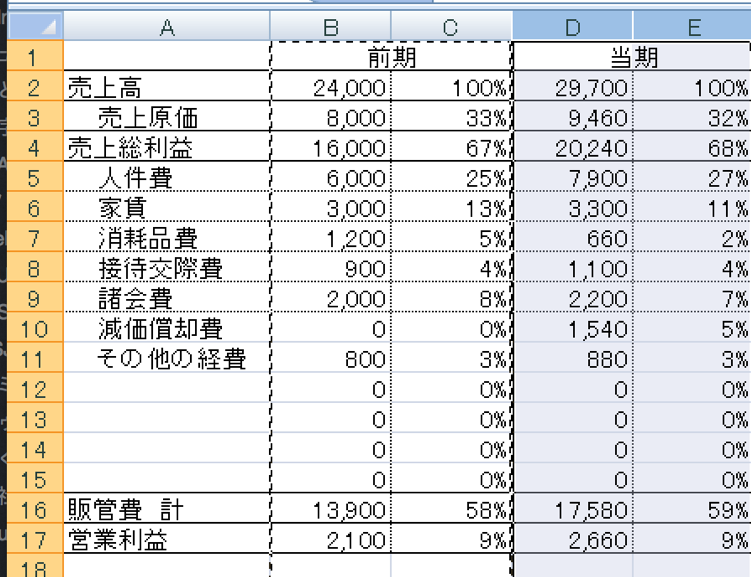Select column A by its header
Screen dimensions: 751x577
pyautogui.click(x=166, y=27)
